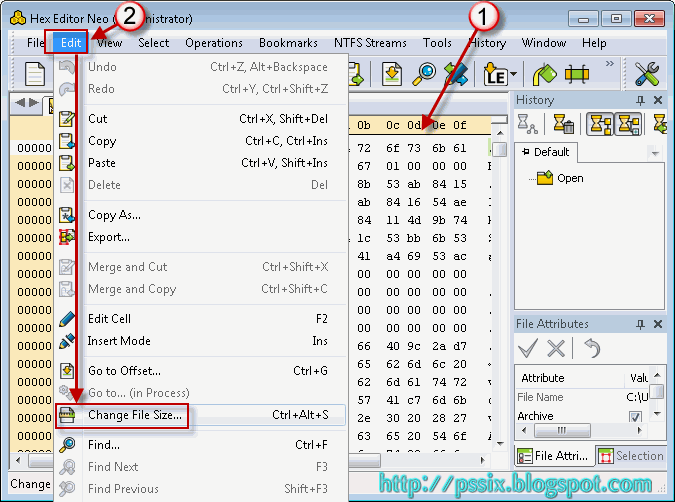Choose Go to Offset menu entry
The image size is (675, 502).
pos(201,371)
